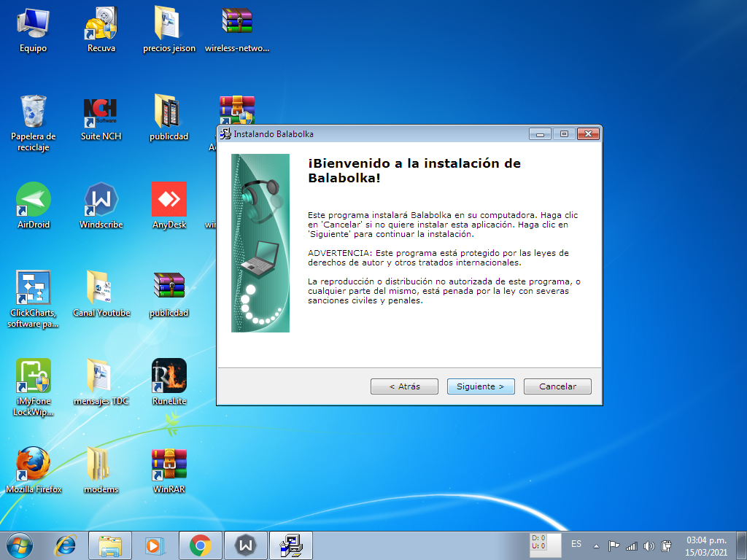
Task: Select the Suite NCH shortcut
Action: point(101,119)
